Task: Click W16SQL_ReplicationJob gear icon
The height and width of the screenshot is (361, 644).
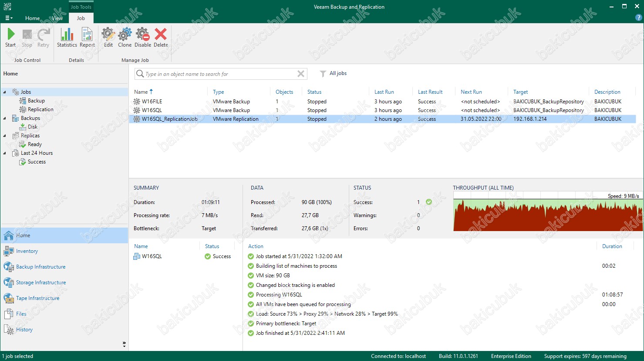Action: tap(137, 119)
